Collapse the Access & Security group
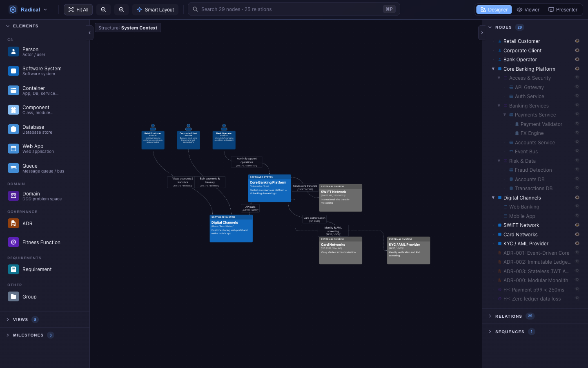588x368 pixels. pos(499,78)
